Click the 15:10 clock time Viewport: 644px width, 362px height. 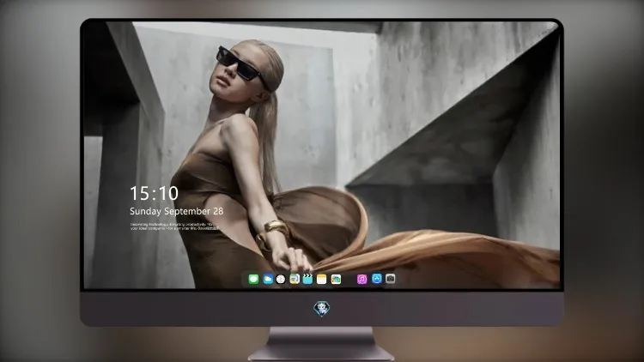pos(154,193)
